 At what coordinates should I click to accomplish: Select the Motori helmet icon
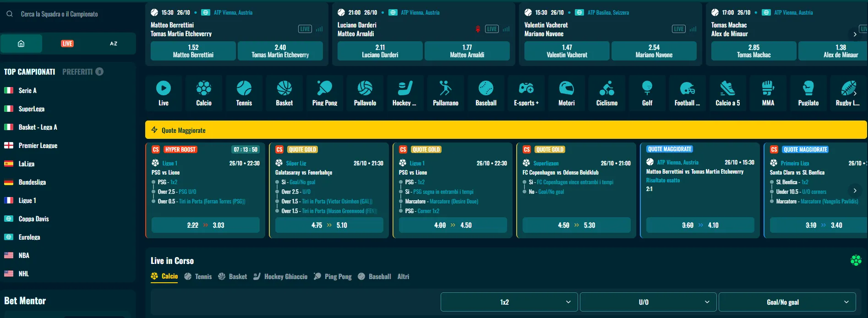[567, 88]
